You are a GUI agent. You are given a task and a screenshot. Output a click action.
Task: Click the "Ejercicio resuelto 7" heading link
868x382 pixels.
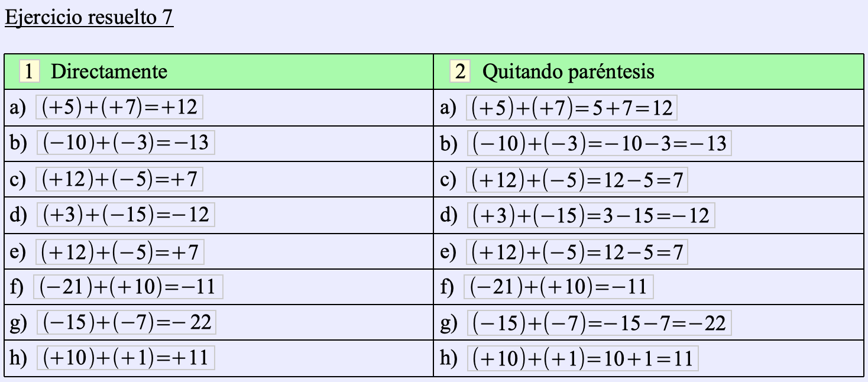click(89, 17)
